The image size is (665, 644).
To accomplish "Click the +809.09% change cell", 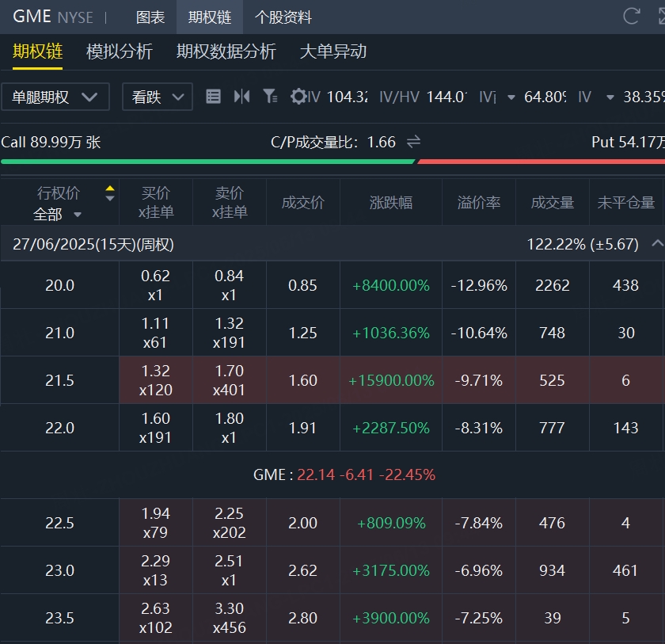I will coord(390,523).
